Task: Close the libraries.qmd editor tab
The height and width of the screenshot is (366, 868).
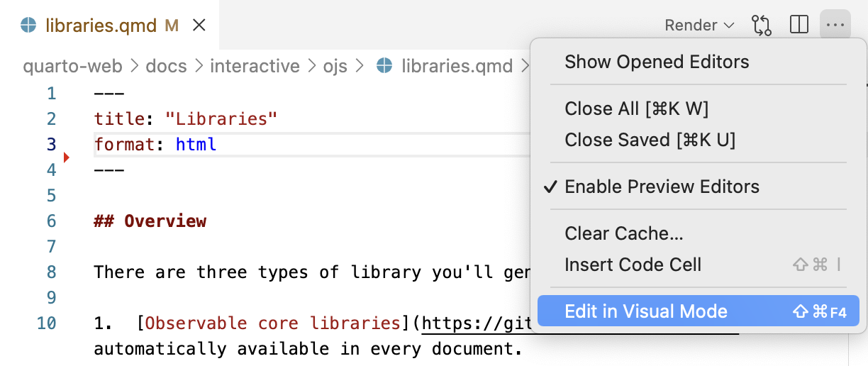Action: [x=199, y=26]
